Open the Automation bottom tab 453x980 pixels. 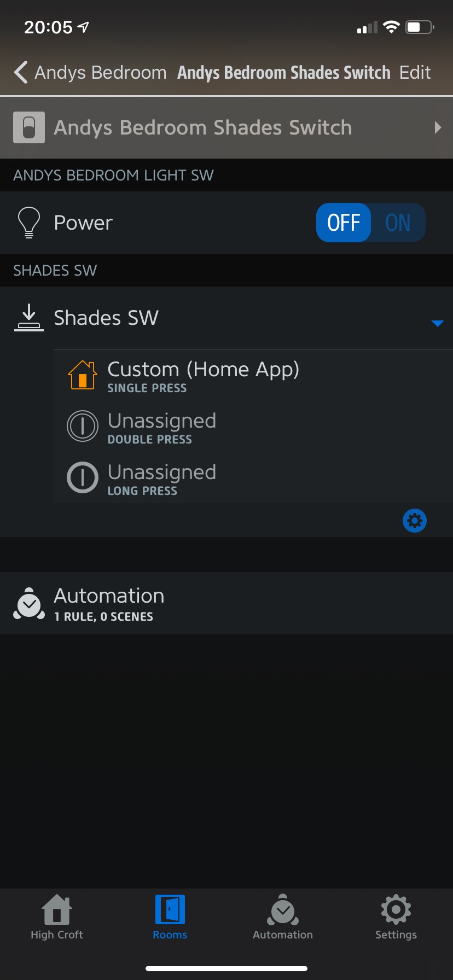tap(283, 918)
